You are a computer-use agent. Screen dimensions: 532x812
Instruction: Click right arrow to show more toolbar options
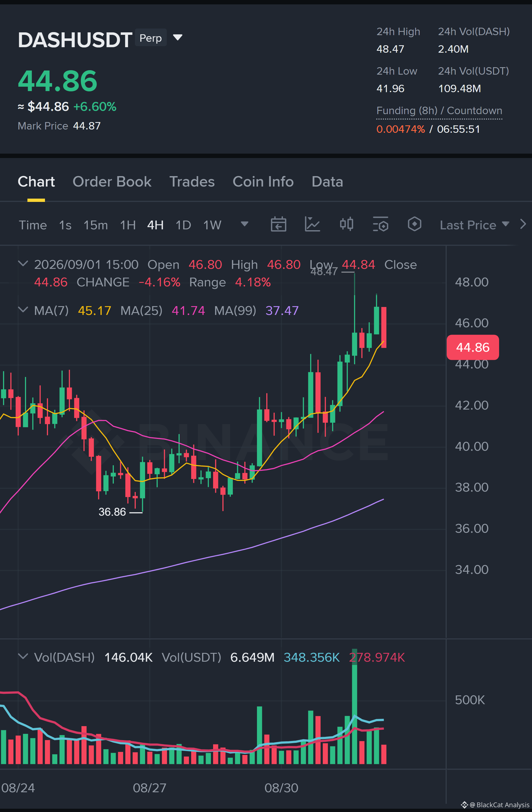point(523,224)
